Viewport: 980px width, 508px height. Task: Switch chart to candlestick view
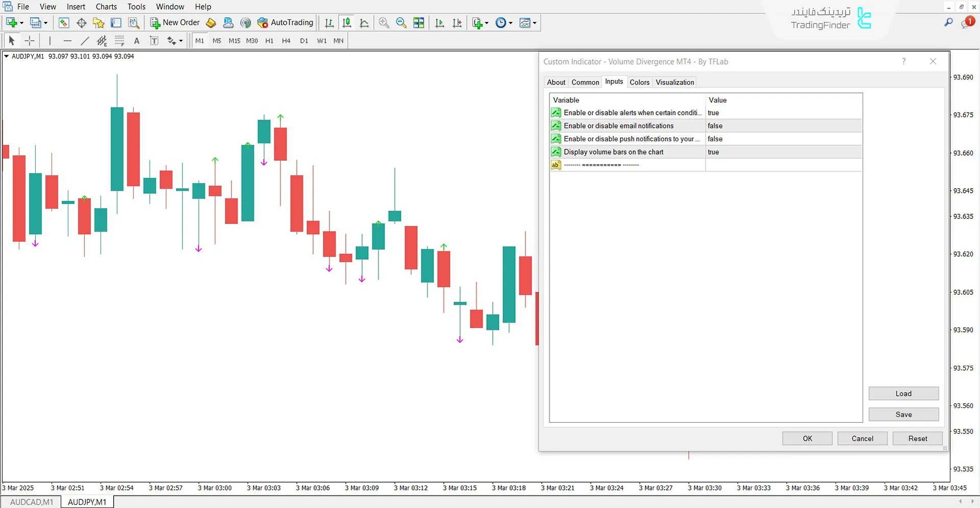point(347,22)
